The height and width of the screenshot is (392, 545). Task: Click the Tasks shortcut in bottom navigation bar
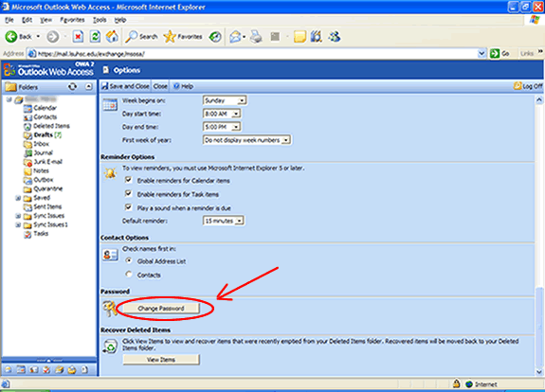coord(46,370)
